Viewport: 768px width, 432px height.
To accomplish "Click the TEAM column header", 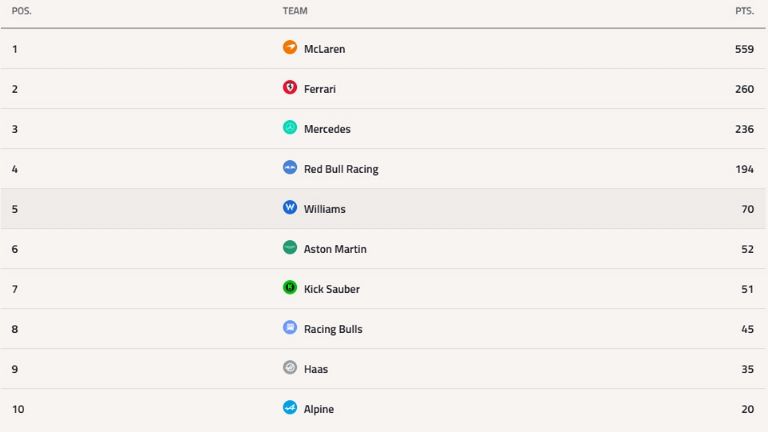I will (295, 11).
